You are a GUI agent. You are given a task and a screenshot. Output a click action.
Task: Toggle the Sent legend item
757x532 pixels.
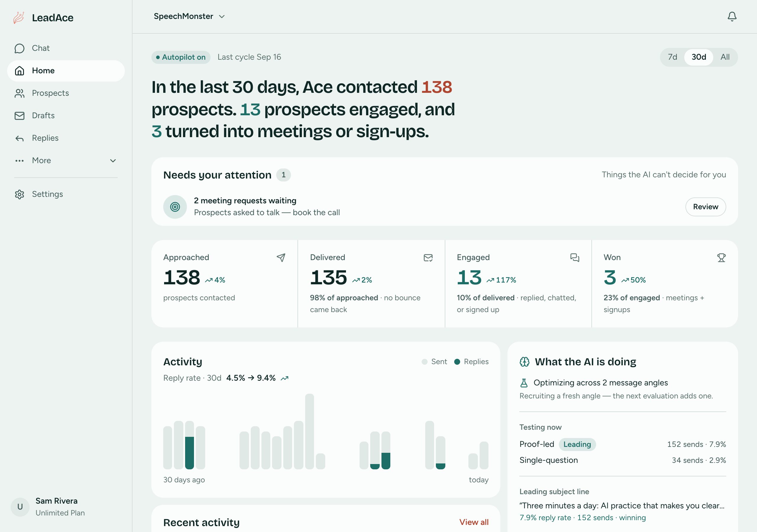434,362
